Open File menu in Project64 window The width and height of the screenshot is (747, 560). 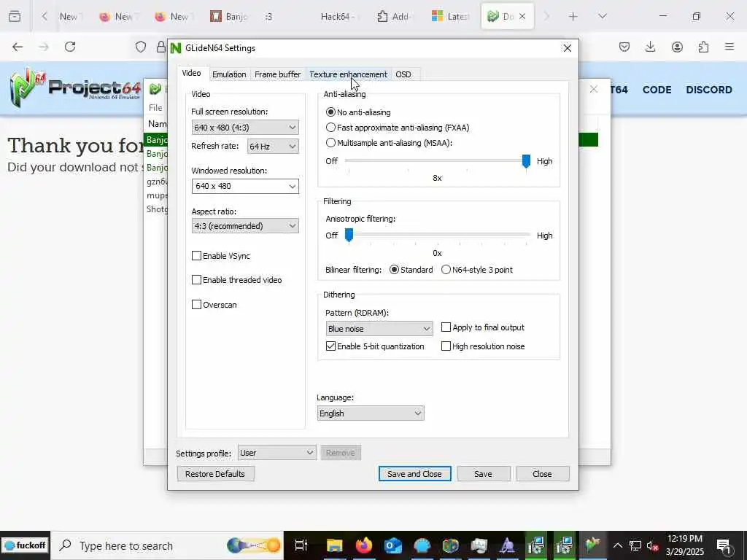(x=155, y=108)
